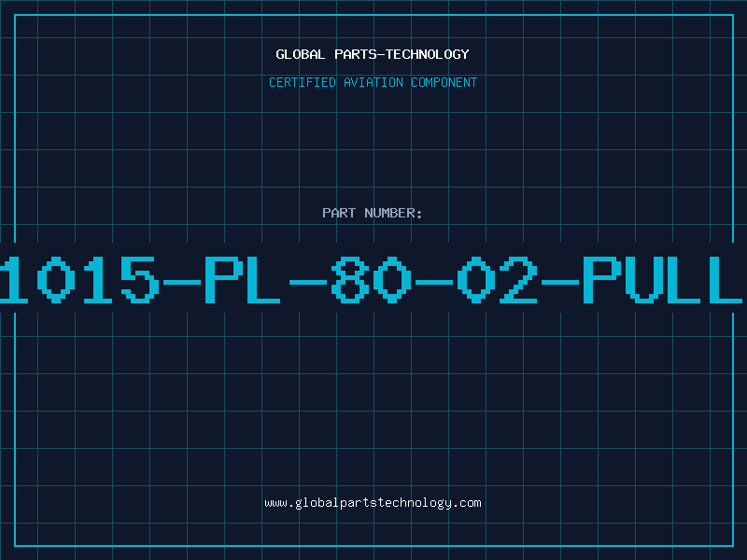Click the GLOBAL PARTS-TECHNOLOGY heading

point(373,54)
